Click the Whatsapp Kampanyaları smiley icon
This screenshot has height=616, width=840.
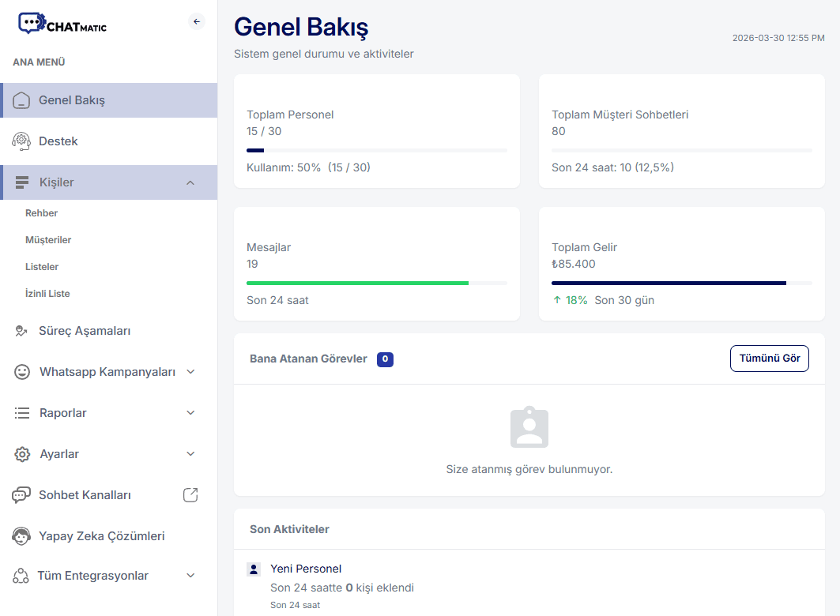(x=22, y=372)
